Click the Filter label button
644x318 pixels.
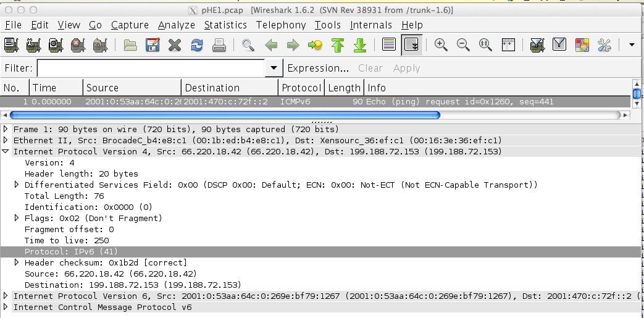coord(19,68)
